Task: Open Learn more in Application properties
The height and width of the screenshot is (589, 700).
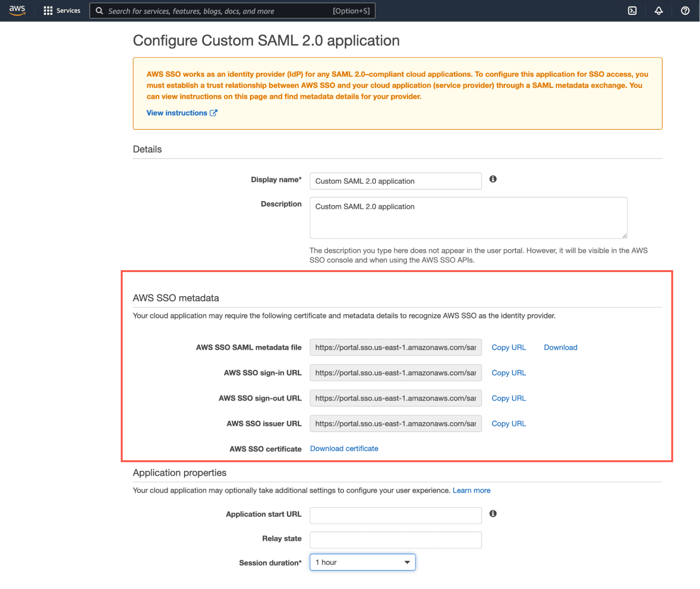Action: [x=471, y=490]
